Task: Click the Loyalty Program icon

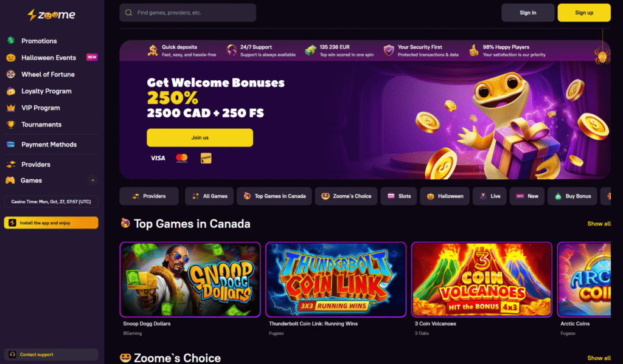Action: tap(11, 91)
